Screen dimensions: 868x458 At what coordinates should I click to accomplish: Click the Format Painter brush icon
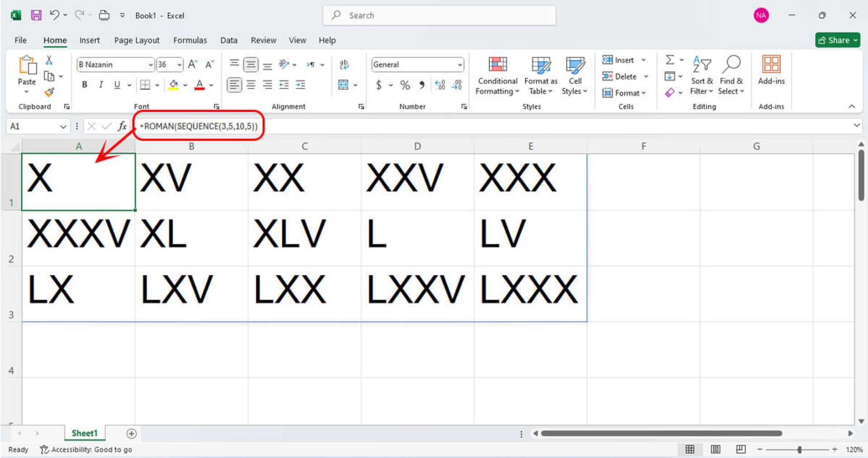[49, 93]
